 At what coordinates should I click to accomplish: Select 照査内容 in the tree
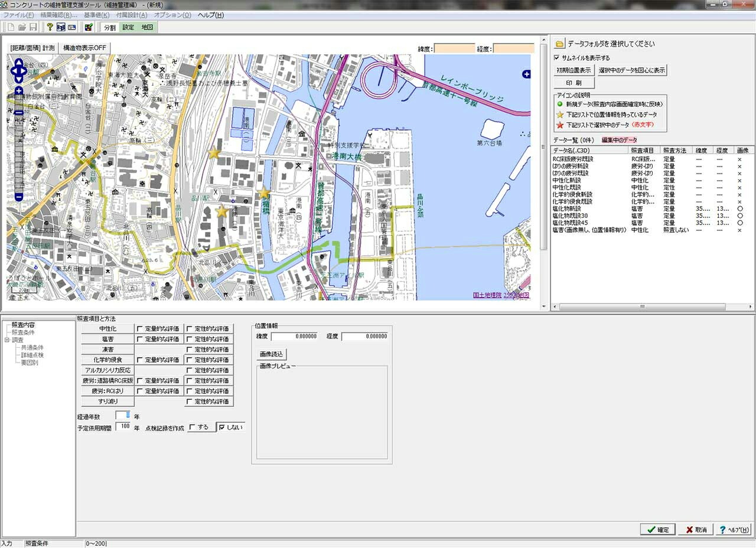[23, 325]
